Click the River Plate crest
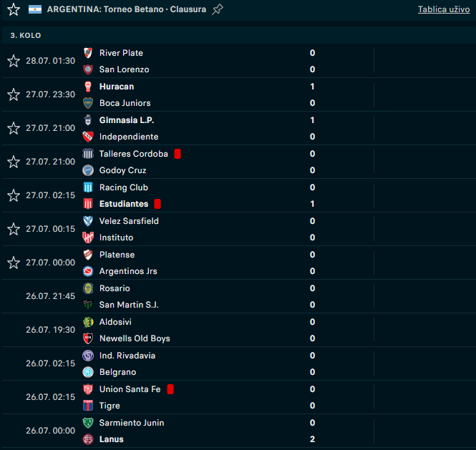476x450 pixels. 88,53
